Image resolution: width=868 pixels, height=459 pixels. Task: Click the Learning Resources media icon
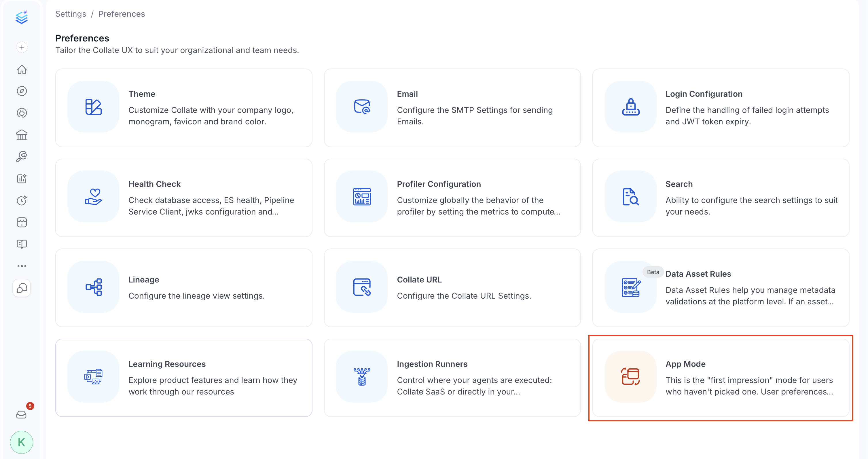pyautogui.click(x=93, y=377)
